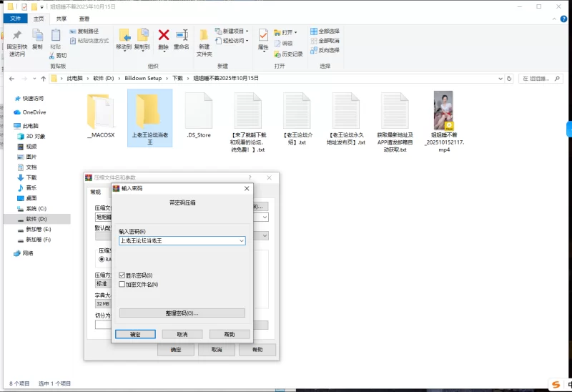Click the Rename icon
The width and height of the screenshot is (572, 392).
click(x=182, y=35)
